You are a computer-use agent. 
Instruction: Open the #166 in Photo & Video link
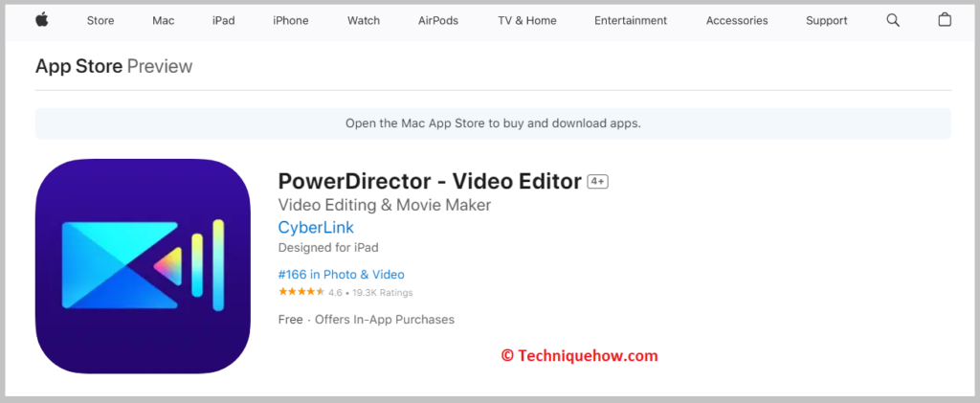point(341,275)
